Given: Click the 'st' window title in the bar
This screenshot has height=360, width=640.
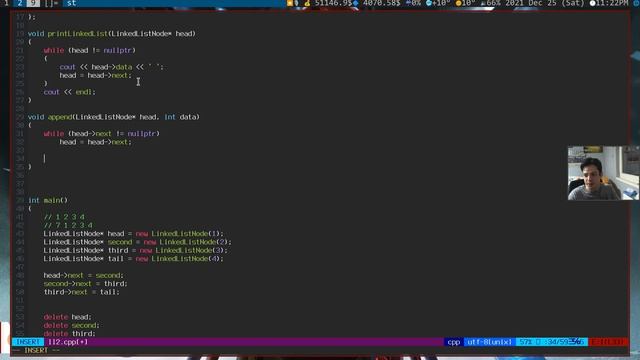Looking at the screenshot, I should (71, 3).
